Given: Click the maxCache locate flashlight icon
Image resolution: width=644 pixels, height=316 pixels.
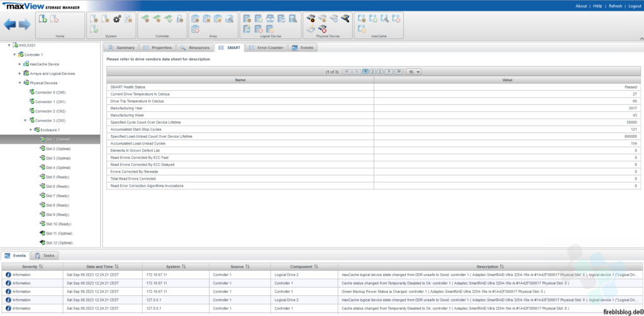Looking at the screenshot, I should point(384,18).
